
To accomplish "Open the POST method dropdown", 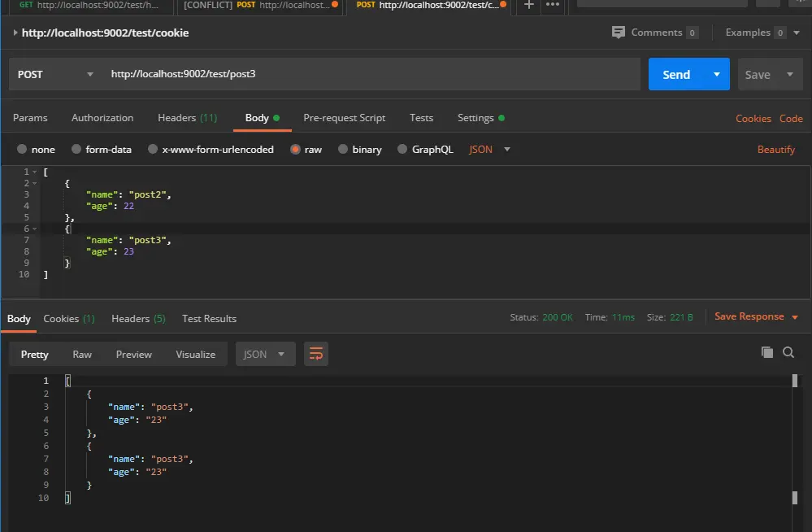I will point(55,74).
